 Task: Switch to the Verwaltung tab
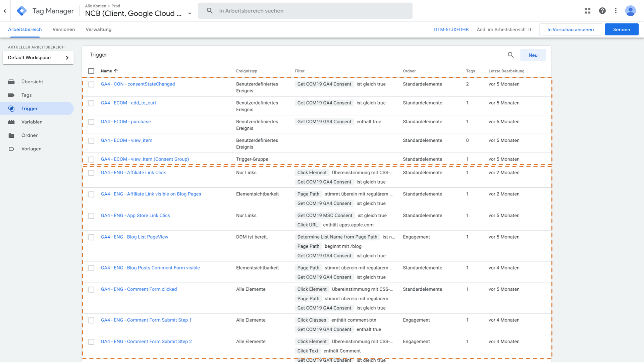click(x=98, y=29)
